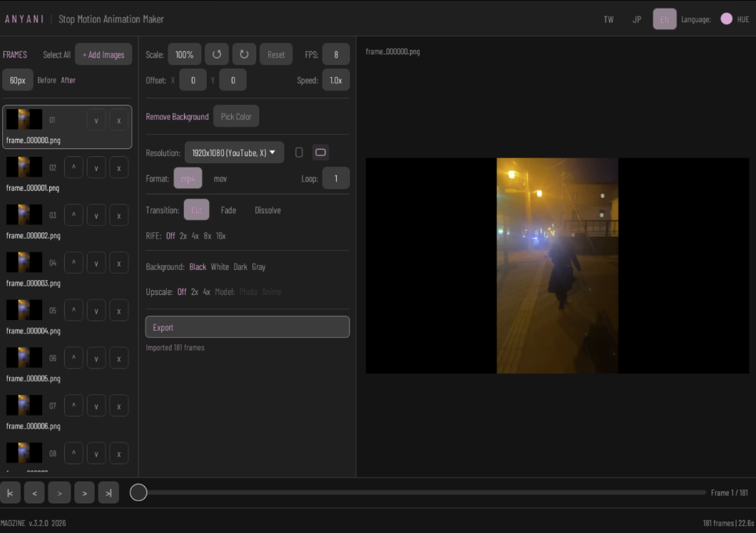Select the rotate counterclockwise icon

[x=217, y=53]
